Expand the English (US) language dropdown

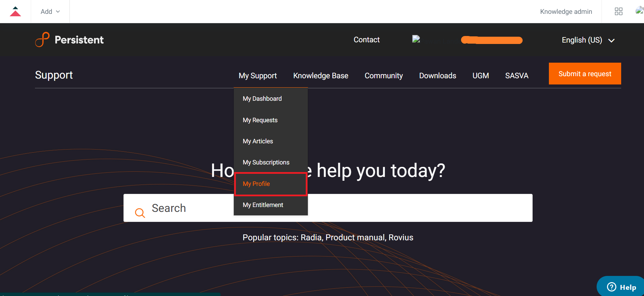[x=588, y=40]
